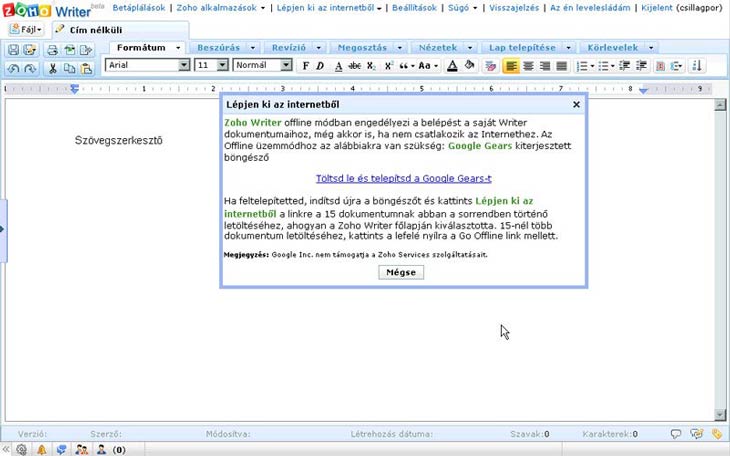Switch to the Beszúrás tab
730x456 pixels.
tap(220, 47)
